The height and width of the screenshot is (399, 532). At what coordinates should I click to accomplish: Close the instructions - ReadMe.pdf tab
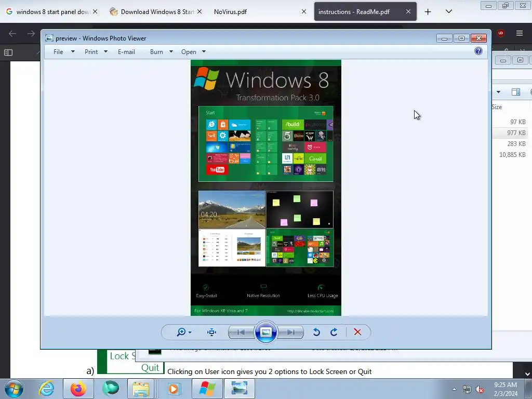408,11
